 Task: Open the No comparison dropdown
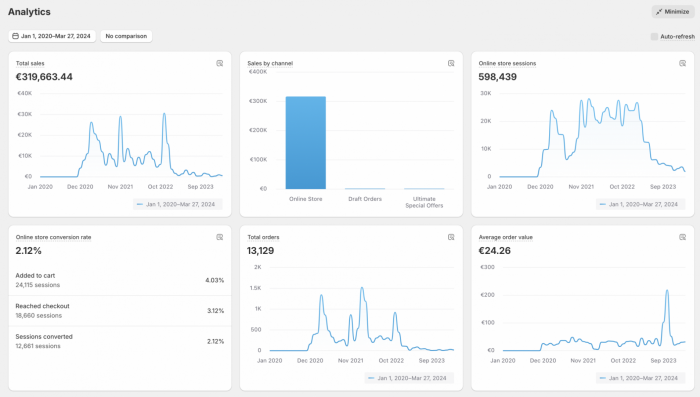point(126,36)
